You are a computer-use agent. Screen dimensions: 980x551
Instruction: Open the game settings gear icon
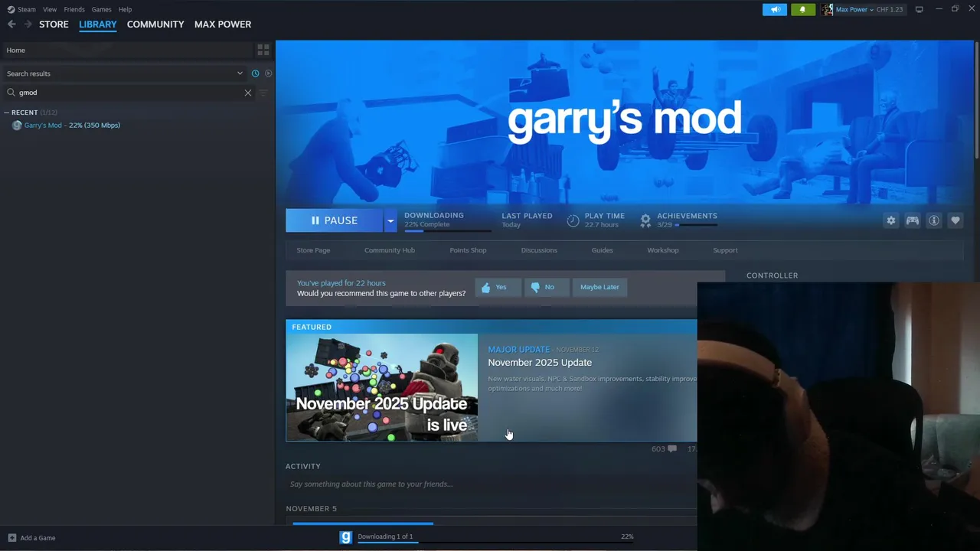click(890, 220)
